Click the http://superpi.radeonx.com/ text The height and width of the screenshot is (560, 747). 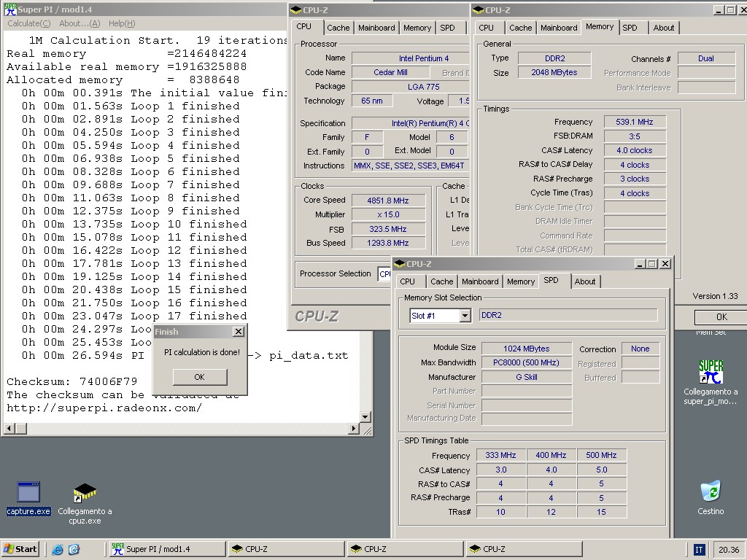[x=104, y=408]
